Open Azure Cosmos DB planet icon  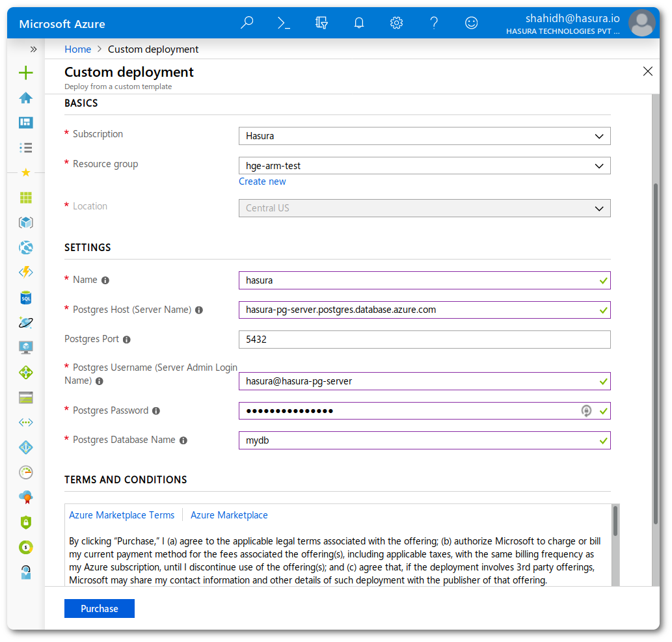(26, 322)
